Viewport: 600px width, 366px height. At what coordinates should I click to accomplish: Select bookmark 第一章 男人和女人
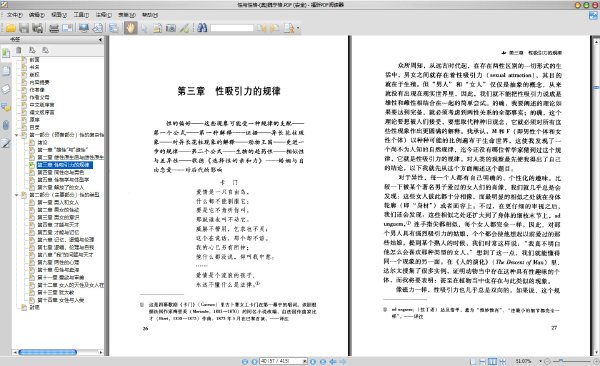pos(58,202)
